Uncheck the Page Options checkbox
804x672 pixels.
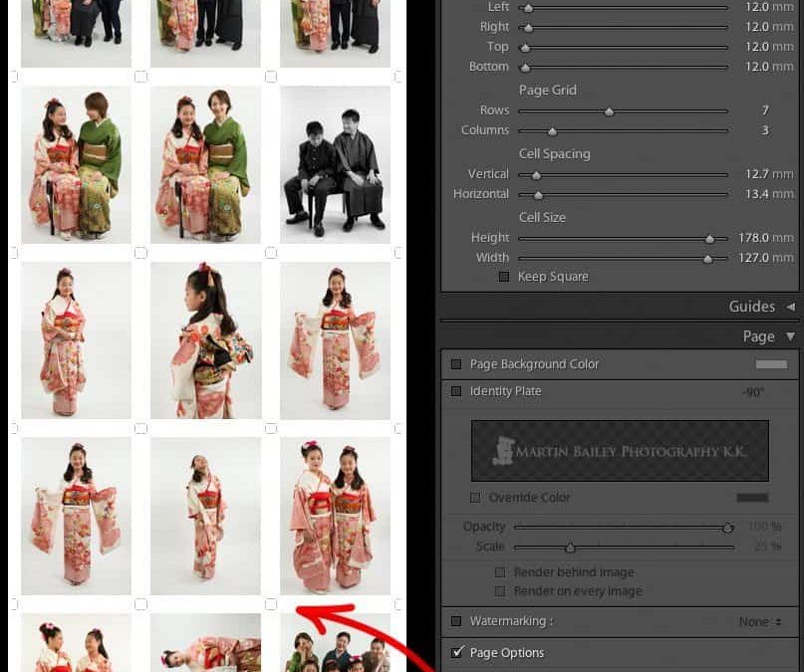point(457,653)
